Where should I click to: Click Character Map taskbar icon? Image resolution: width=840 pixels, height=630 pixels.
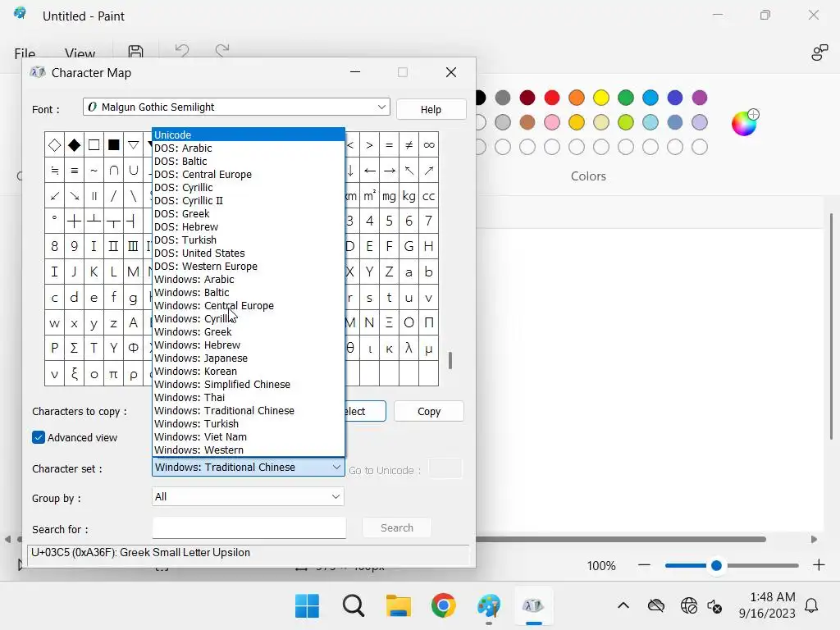533,606
